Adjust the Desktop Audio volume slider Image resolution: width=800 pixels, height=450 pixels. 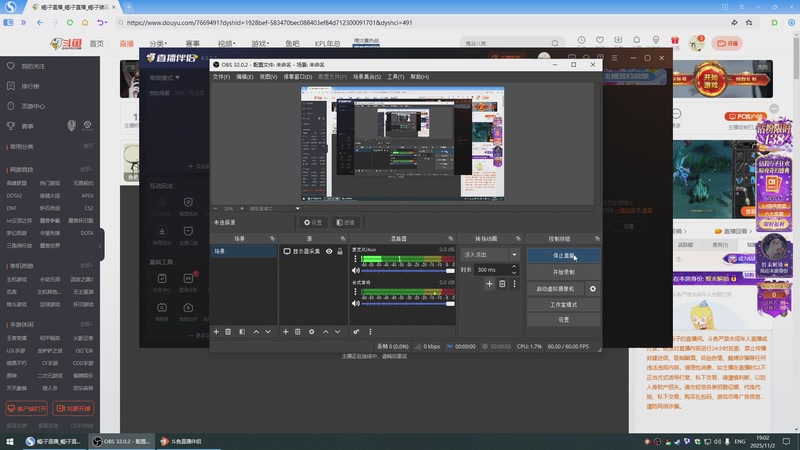point(408,304)
